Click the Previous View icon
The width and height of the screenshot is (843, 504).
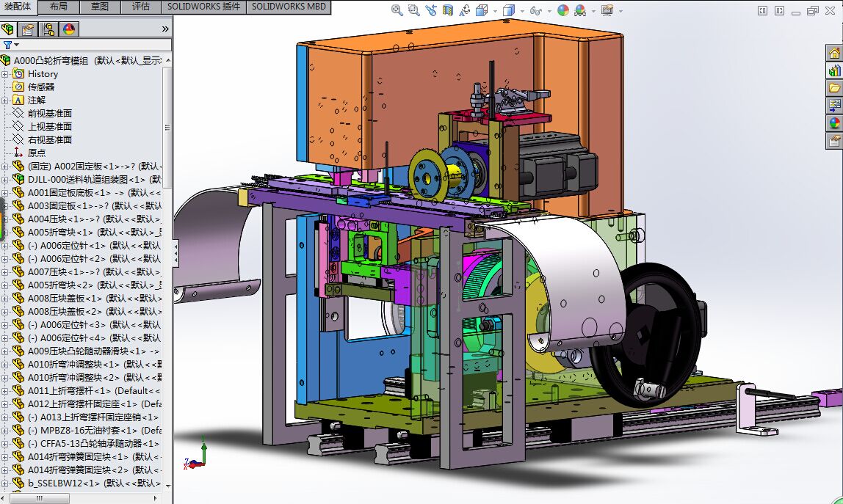[430, 10]
